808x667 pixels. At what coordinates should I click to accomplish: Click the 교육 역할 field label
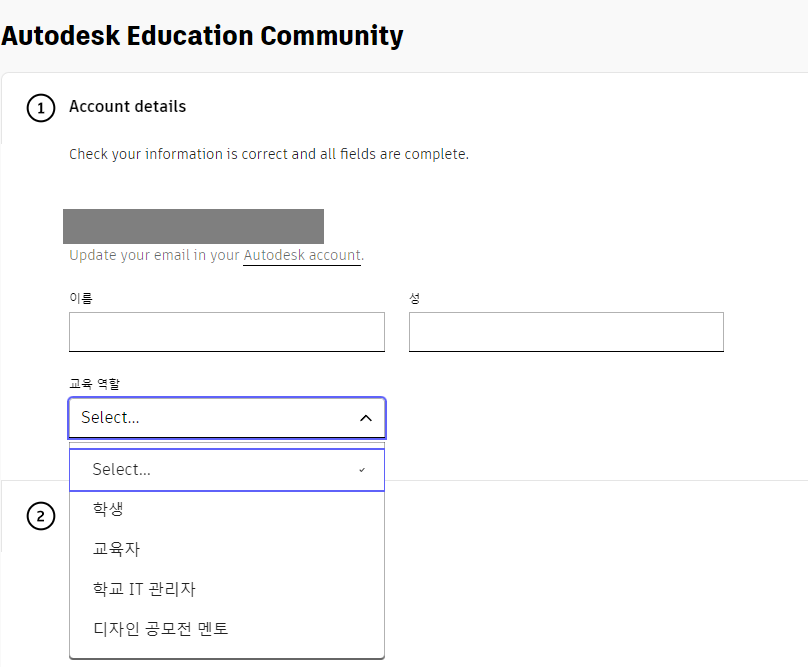point(94,384)
